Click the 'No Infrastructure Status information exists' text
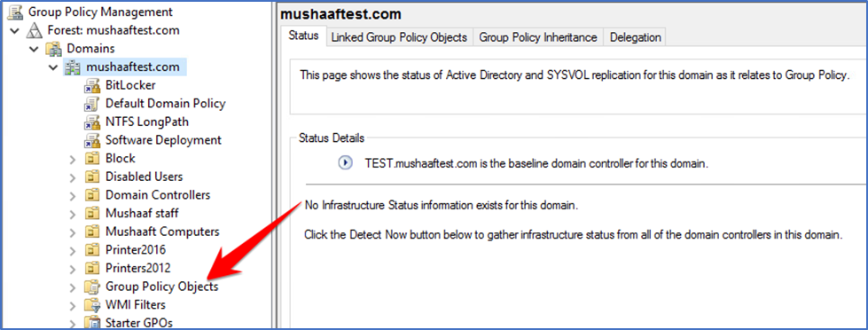This screenshot has height=330, width=868. tap(442, 206)
